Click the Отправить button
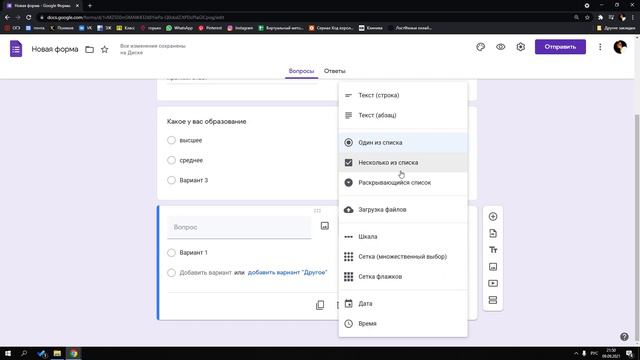The image size is (640, 360). [x=560, y=47]
